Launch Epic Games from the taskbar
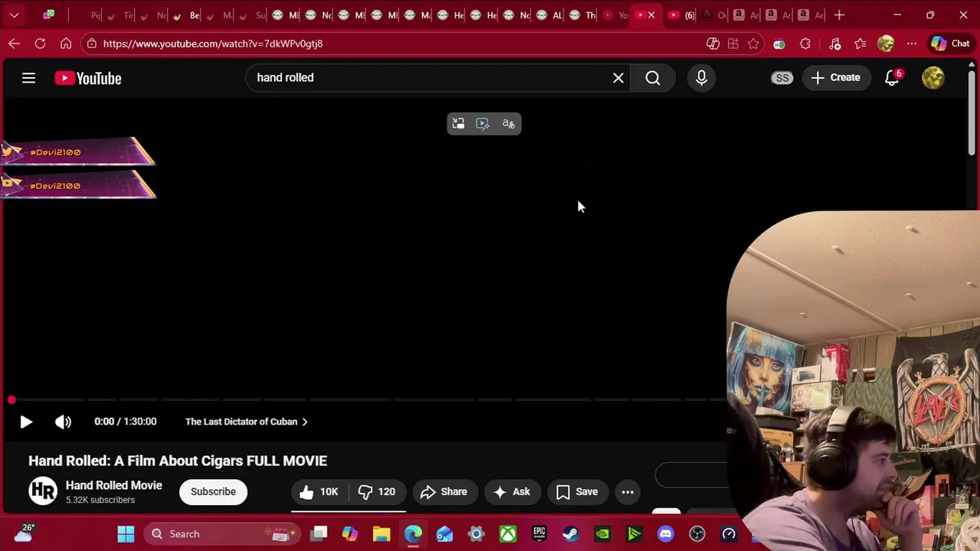 [539, 533]
